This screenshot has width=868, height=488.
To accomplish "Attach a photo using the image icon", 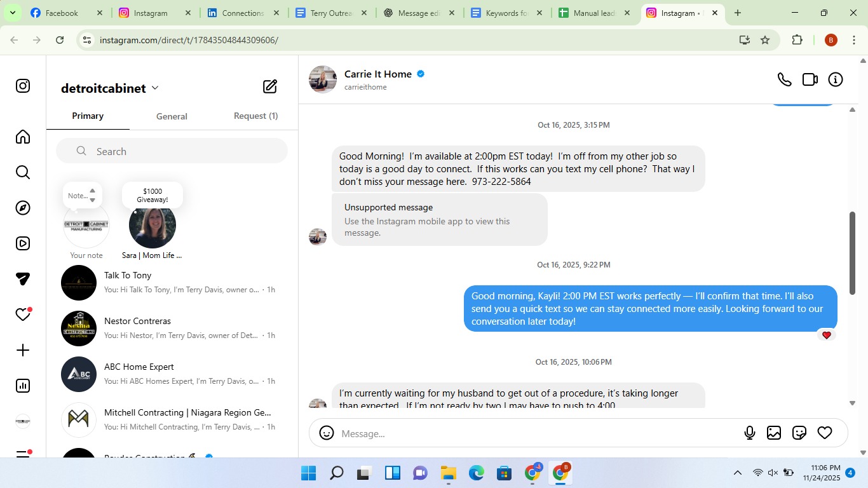I will pyautogui.click(x=774, y=433).
